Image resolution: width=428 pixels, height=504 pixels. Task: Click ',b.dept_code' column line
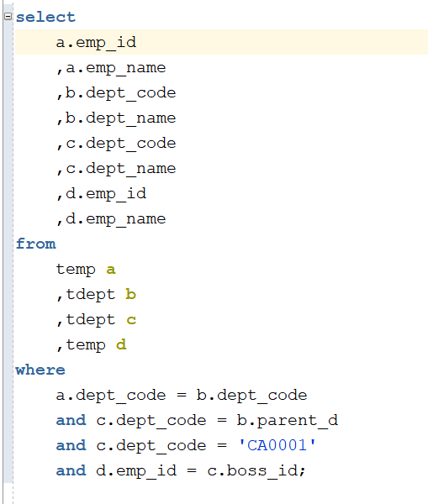click(x=116, y=93)
